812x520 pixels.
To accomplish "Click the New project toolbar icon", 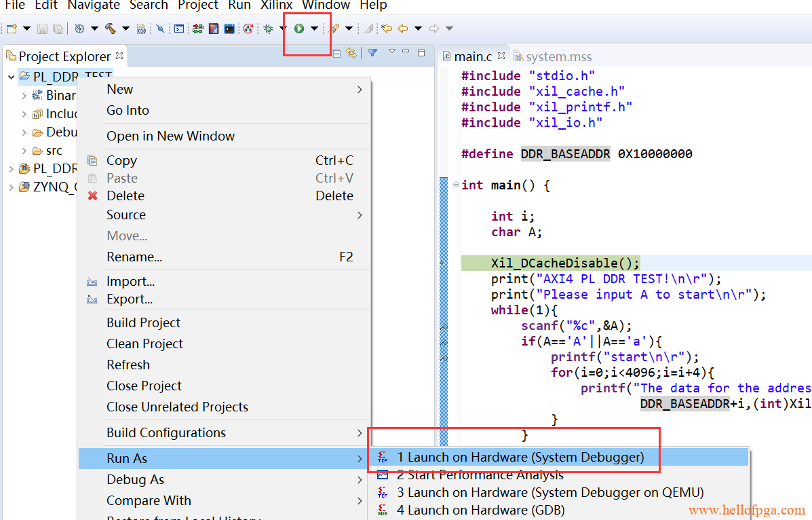I will pos(12,29).
